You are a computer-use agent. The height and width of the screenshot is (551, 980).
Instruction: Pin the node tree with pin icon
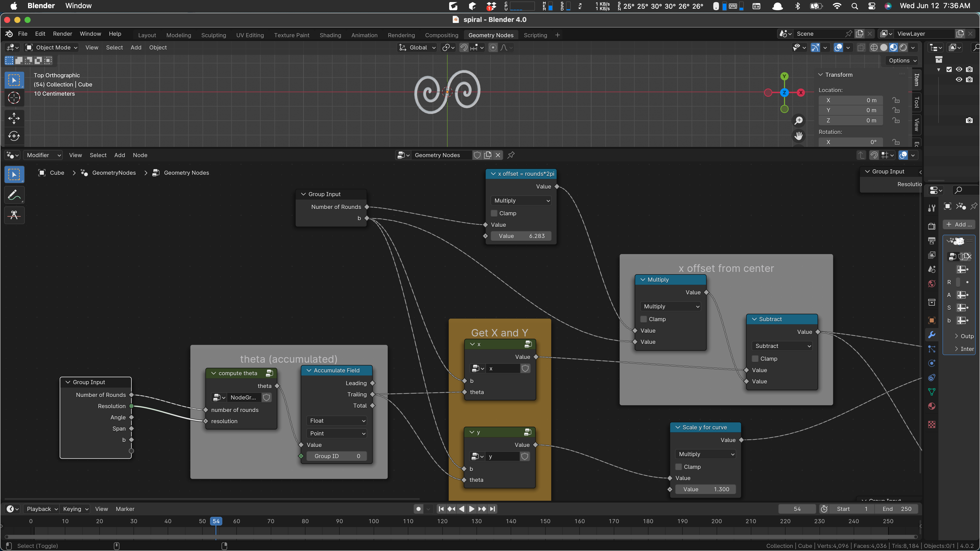tap(511, 155)
